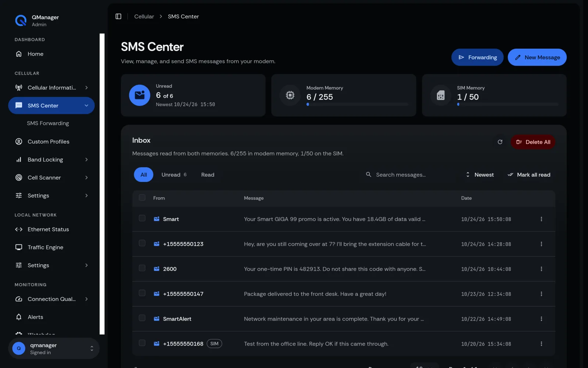Open actions menu for SmartAlert message
This screenshot has width=588, height=368.
tap(541, 319)
